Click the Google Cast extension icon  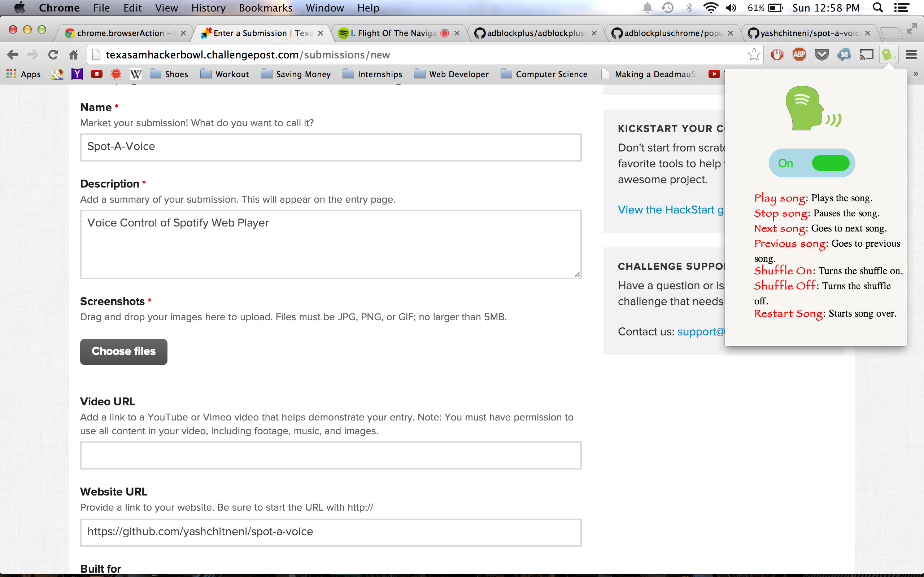(x=866, y=55)
